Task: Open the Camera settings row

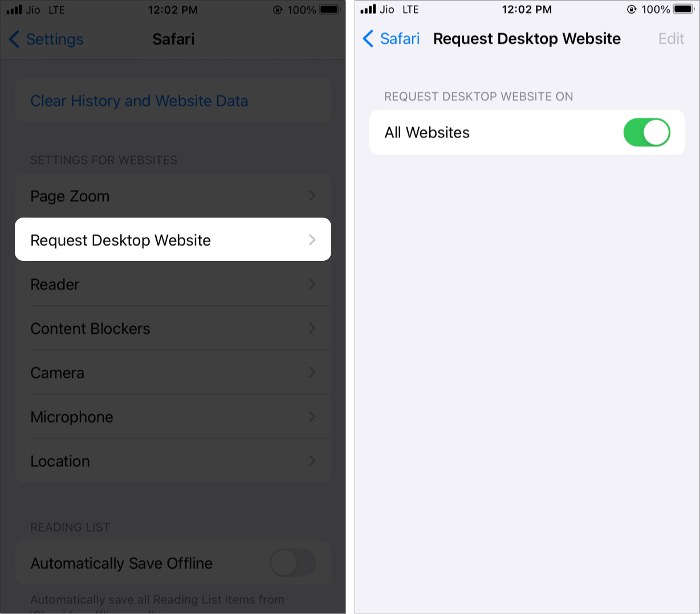Action: [173, 373]
